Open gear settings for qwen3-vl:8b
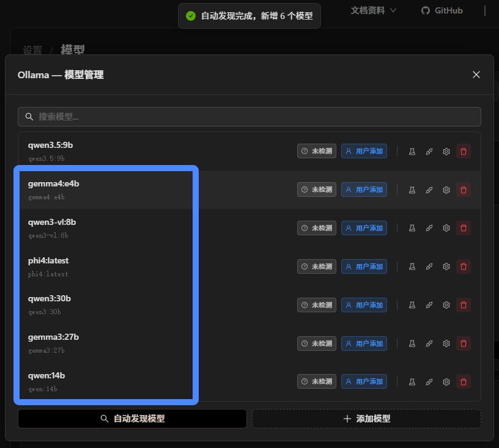 446,228
